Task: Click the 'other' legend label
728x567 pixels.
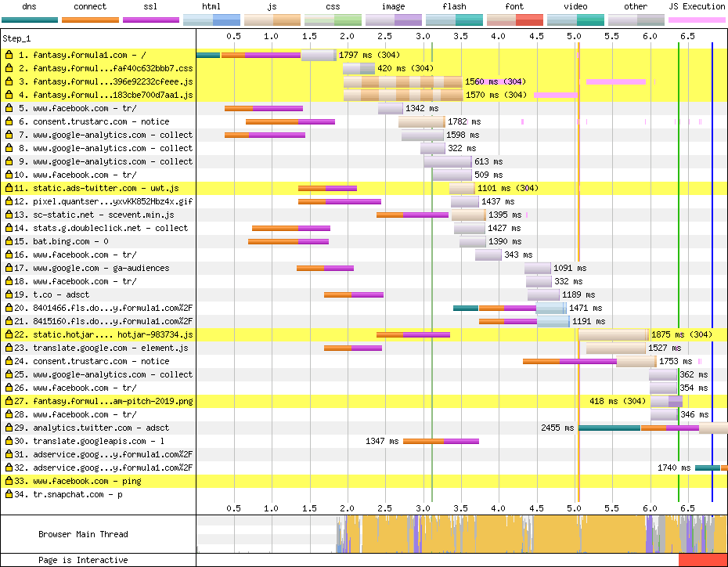Action: coord(636,6)
